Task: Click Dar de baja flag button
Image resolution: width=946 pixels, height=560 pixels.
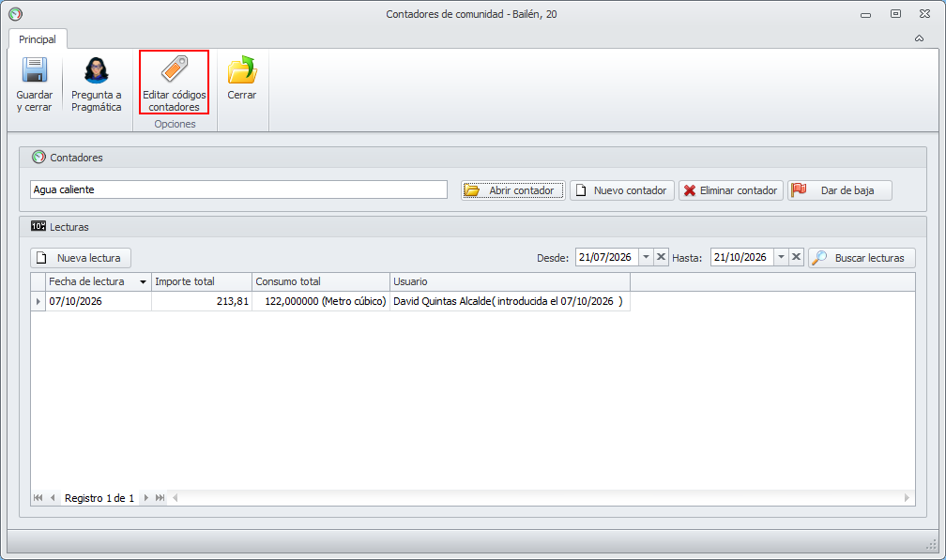Action: [x=839, y=190]
